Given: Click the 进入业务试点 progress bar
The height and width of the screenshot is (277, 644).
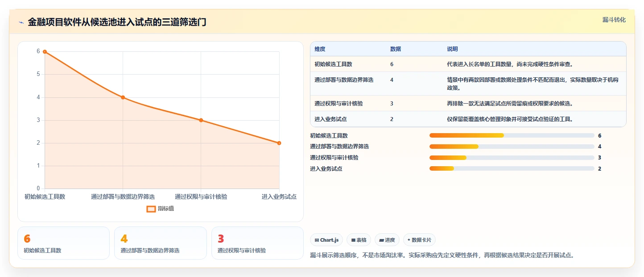Looking at the screenshot, I should (x=512, y=168).
